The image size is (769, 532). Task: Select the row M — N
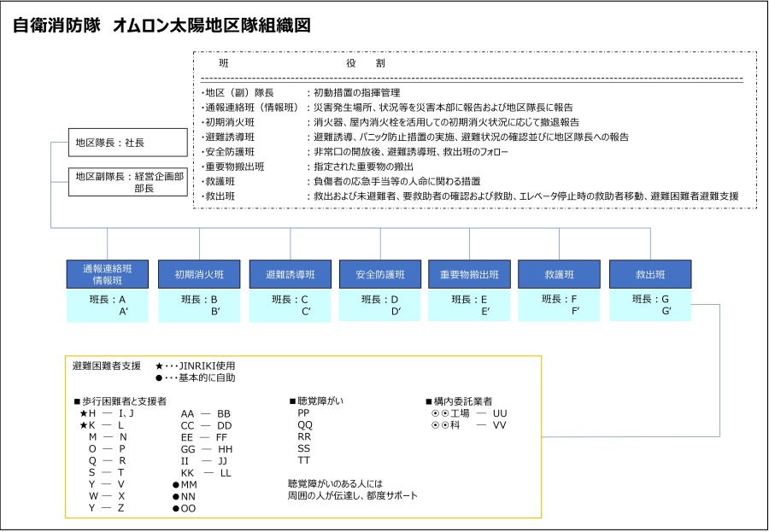pyautogui.click(x=108, y=437)
